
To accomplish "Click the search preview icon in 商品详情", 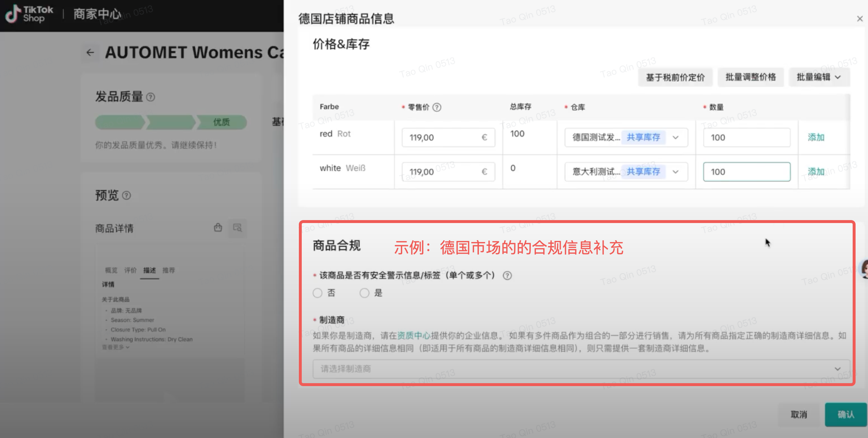I will click(x=237, y=228).
